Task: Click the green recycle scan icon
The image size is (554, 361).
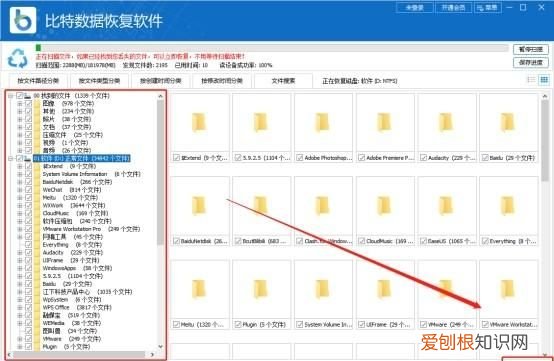Action: (x=18, y=58)
